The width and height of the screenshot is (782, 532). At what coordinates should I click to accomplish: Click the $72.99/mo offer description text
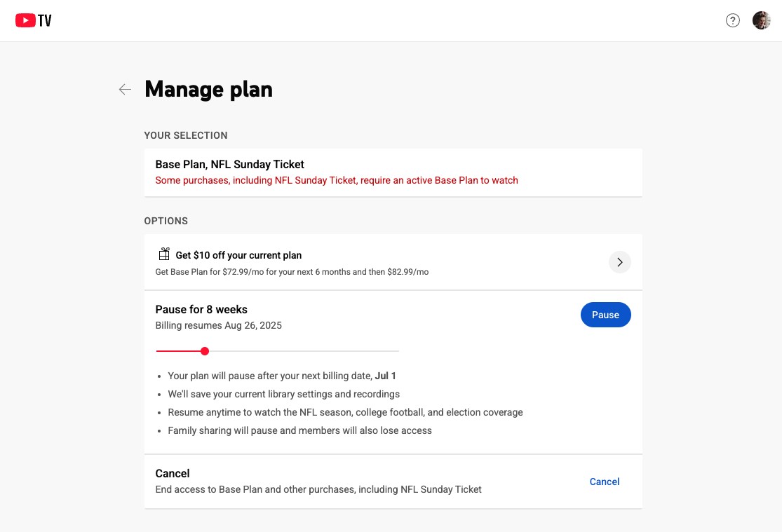[291, 271]
